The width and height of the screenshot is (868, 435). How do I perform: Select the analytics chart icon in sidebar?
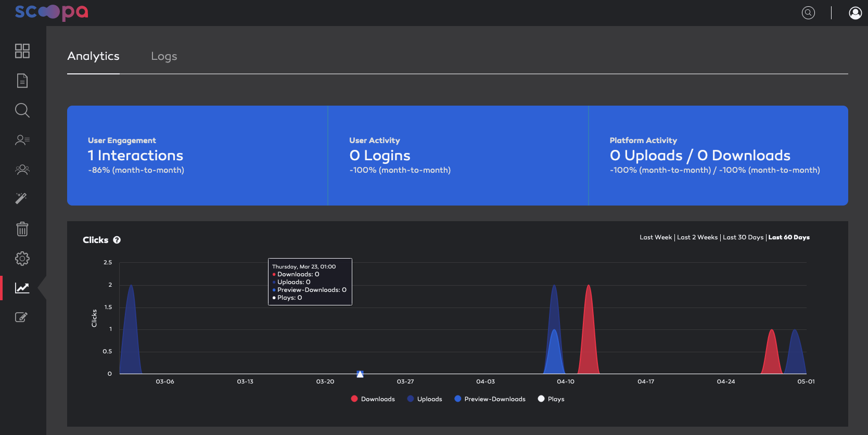[x=22, y=288]
